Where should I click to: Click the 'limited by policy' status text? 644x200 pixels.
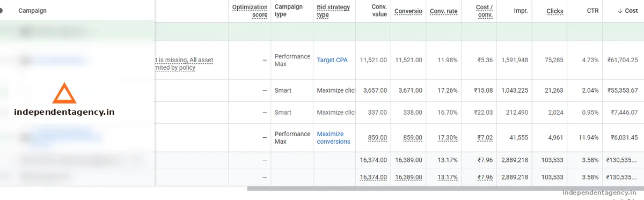coord(175,68)
